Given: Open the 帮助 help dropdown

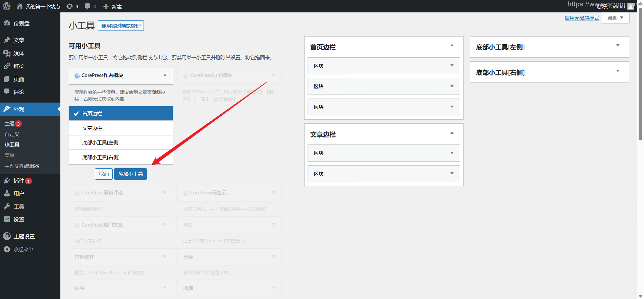Looking at the screenshot, I should [x=615, y=18].
